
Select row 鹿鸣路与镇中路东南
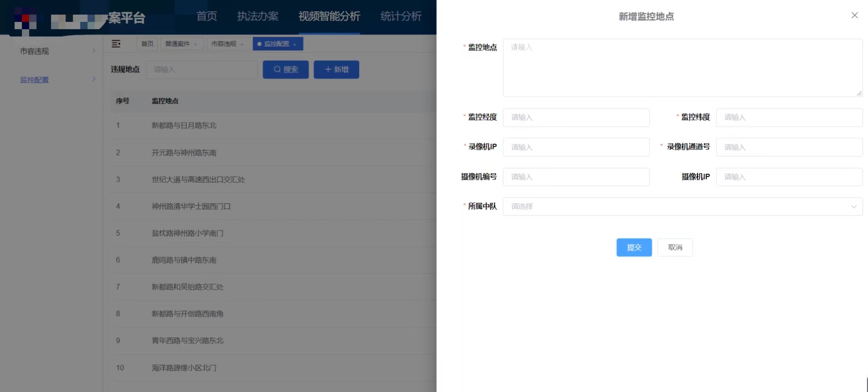tap(272, 260)
